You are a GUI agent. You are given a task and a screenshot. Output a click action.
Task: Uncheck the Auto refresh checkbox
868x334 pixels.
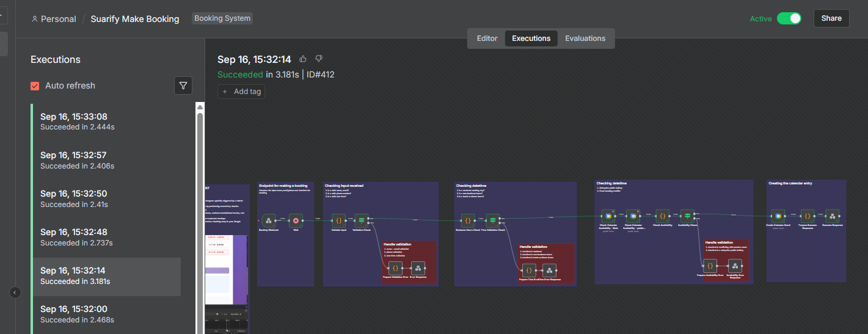(35, 85)
